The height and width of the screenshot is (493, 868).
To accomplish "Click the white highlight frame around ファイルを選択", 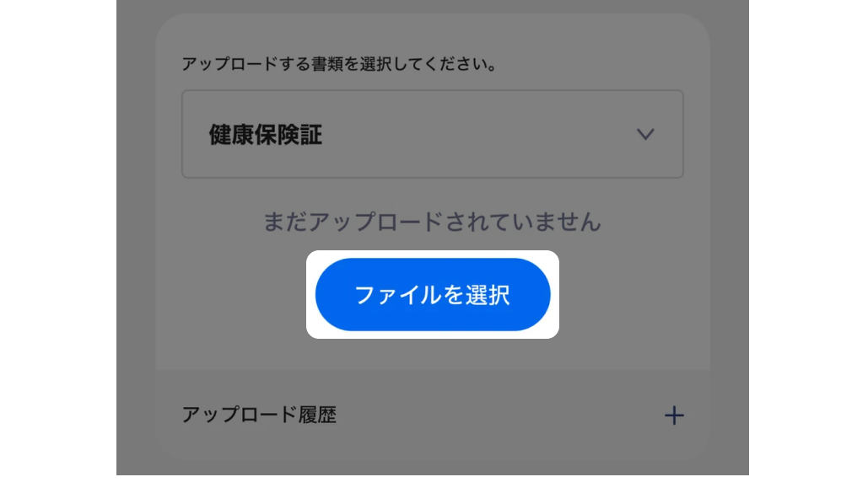I will pos(433,254).
